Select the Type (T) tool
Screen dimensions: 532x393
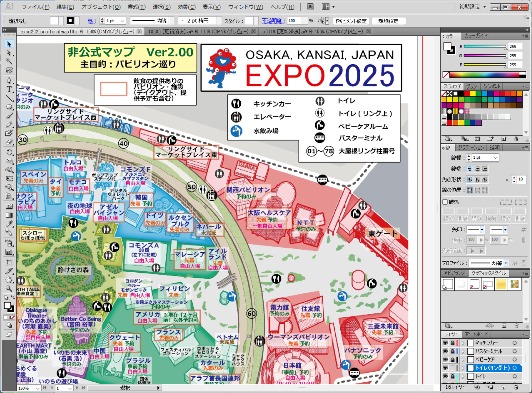click(x=9, y=89)
